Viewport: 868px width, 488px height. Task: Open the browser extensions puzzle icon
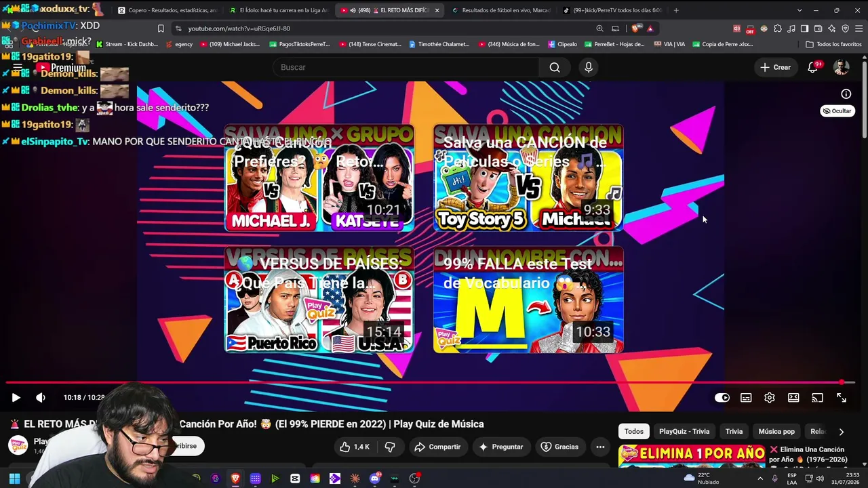click(x=778, y=28)
